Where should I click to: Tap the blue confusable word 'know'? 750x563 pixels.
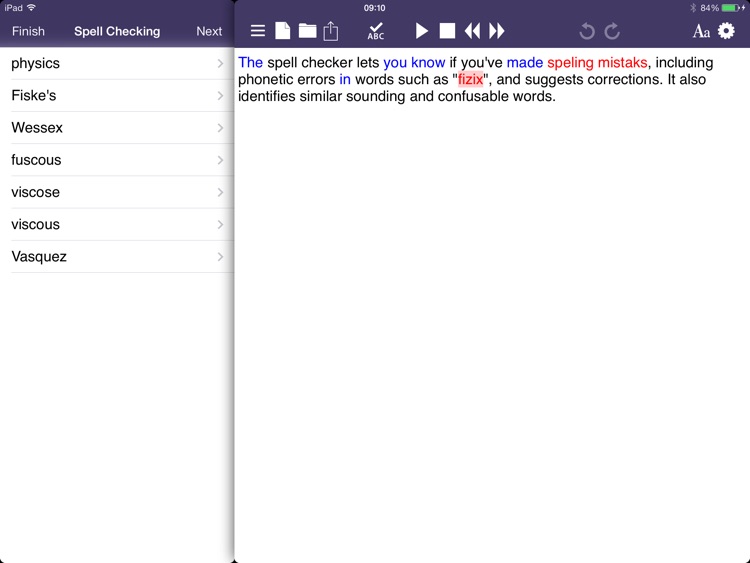pos(428,63)
